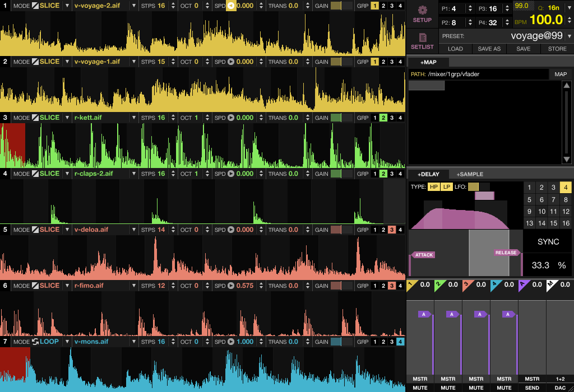
Task: Click the loop mode icon on track 7
Action: click(x=35, y=342)
